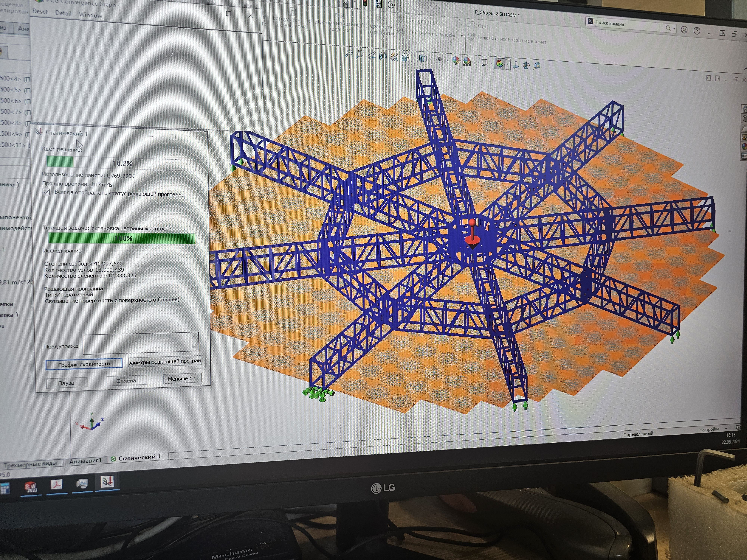Expand Apply Scene dropdown arrow
The width and height of the screenshot is (747, 560).
(x=475, y=62)
